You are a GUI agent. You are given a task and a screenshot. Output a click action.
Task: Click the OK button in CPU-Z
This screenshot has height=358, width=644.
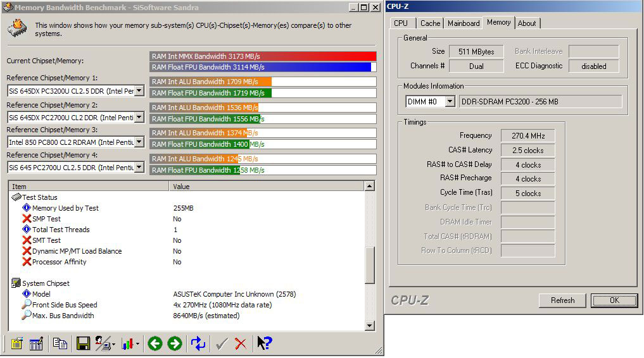coord(614,300)
